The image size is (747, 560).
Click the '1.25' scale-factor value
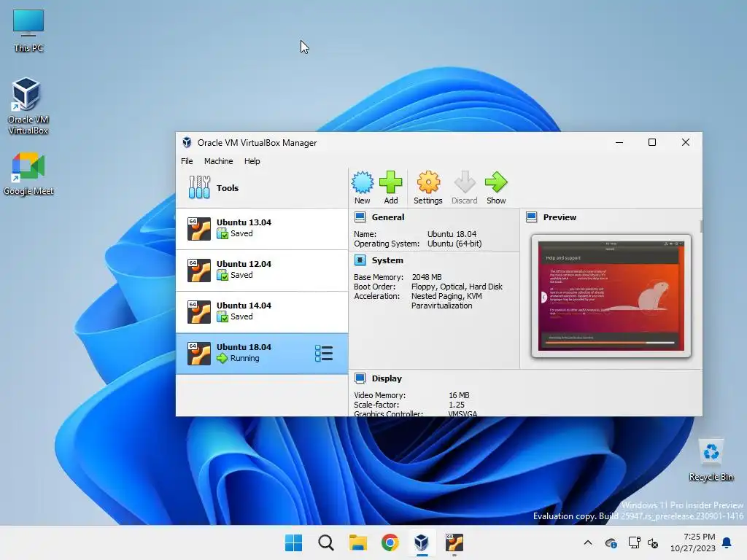click(457, 404)
